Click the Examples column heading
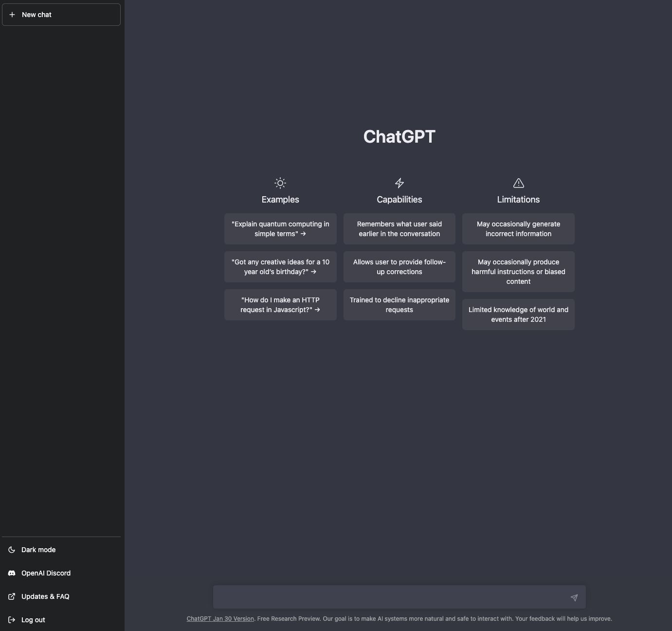This screenshot has width=672, height=631. pyautogui.click(x=280, y=200)
